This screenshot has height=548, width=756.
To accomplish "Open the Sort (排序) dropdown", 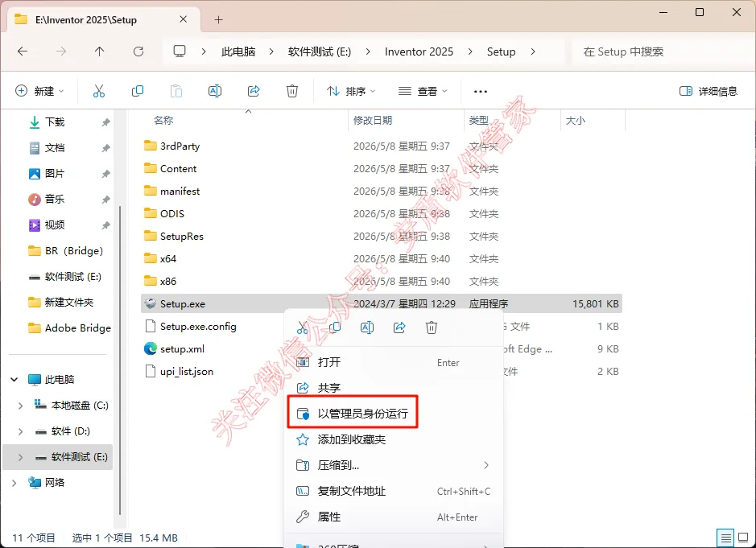I will tap(351, 91).
